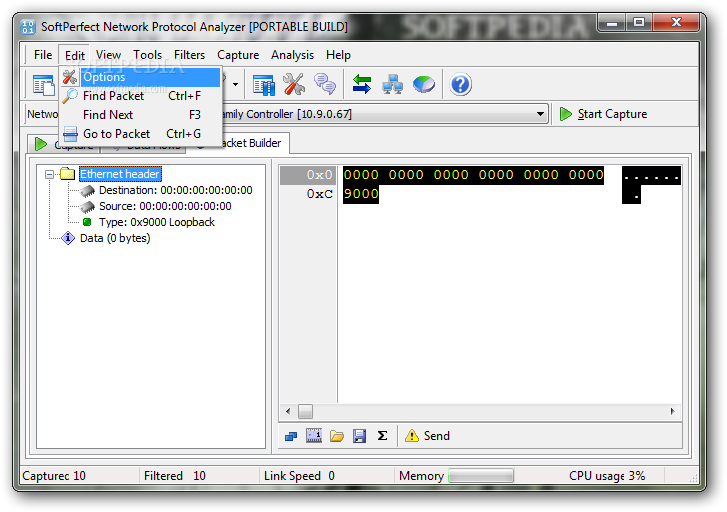Open the Analysis menu
Screen dimensions: 727x512
(292, 55)
